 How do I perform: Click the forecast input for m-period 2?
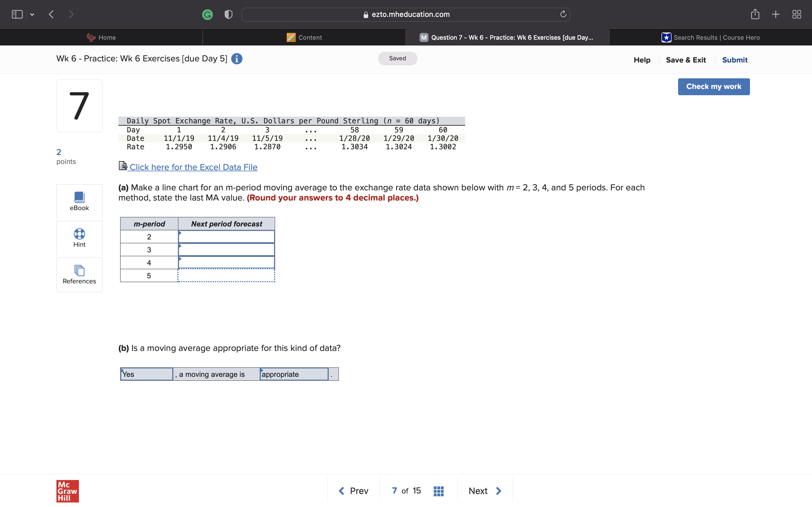(x=226, y=236)
